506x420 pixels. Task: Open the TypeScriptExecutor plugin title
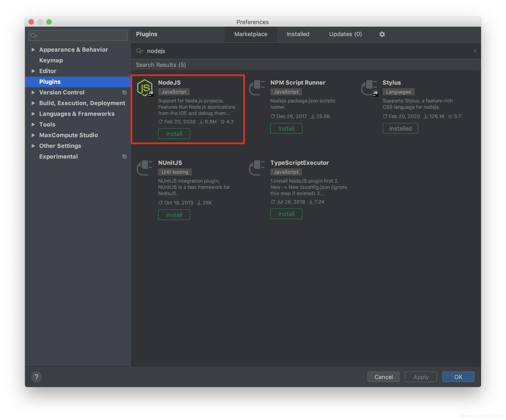tap(300, 163)
